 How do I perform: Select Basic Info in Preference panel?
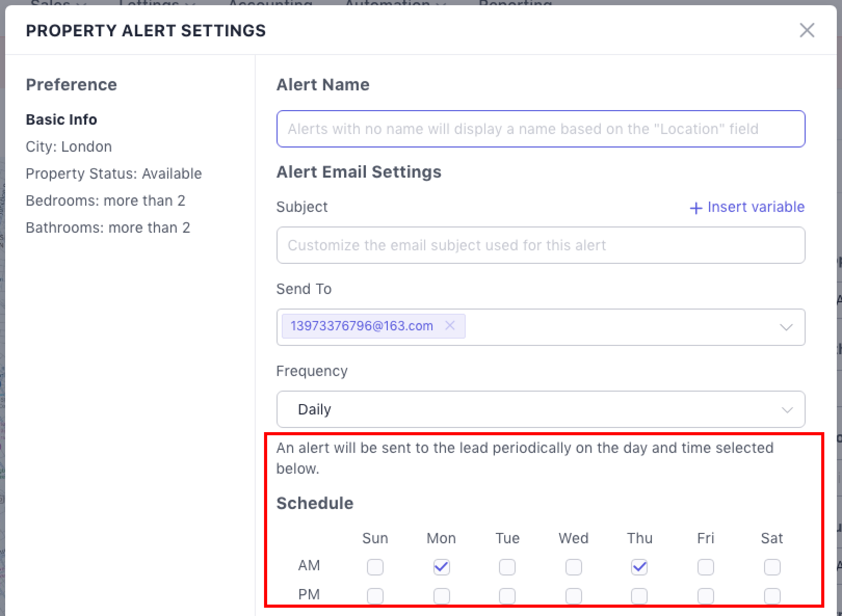[x=61, y=119]
